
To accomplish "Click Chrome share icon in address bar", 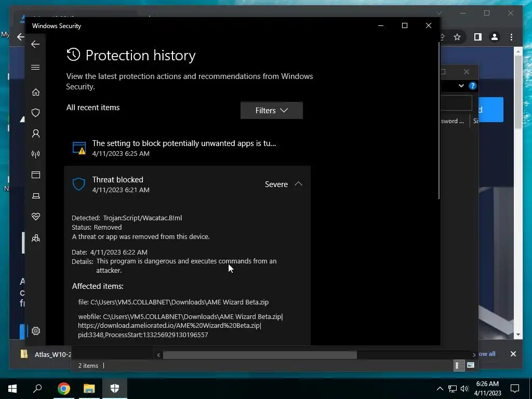I will pos(442,37).
